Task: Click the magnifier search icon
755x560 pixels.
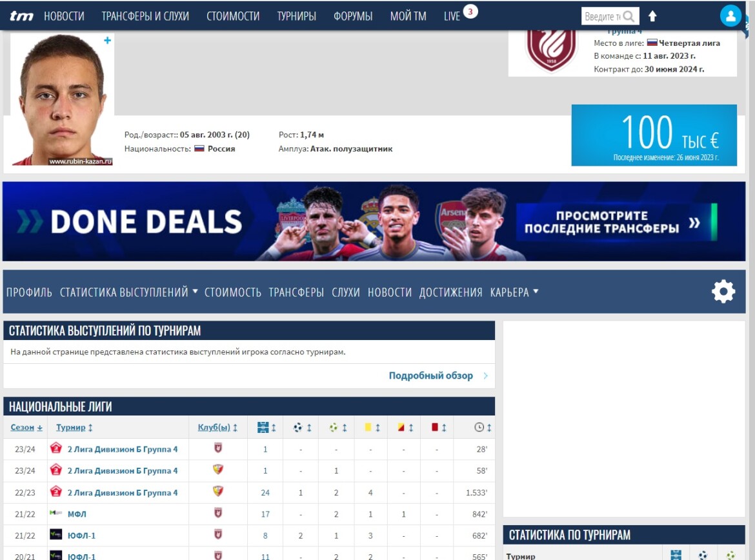Action: 629,16
